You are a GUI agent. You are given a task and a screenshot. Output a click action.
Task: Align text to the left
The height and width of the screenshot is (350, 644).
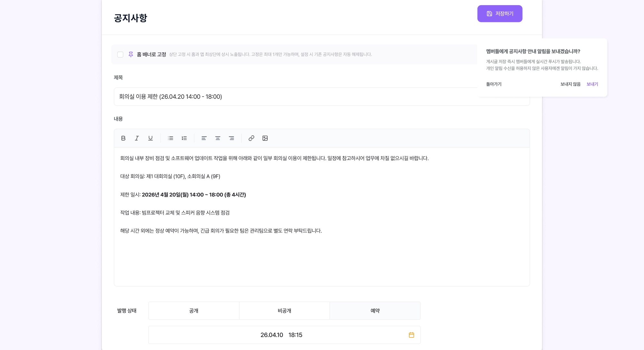pyautogui.click(x=204, y=138)
